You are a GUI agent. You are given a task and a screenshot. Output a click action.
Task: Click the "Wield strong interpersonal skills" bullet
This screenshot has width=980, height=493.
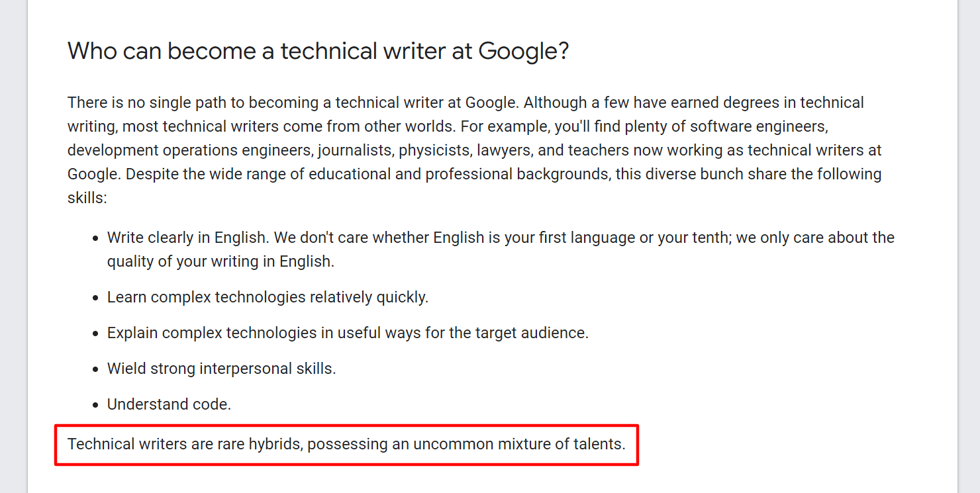[221, 369]
